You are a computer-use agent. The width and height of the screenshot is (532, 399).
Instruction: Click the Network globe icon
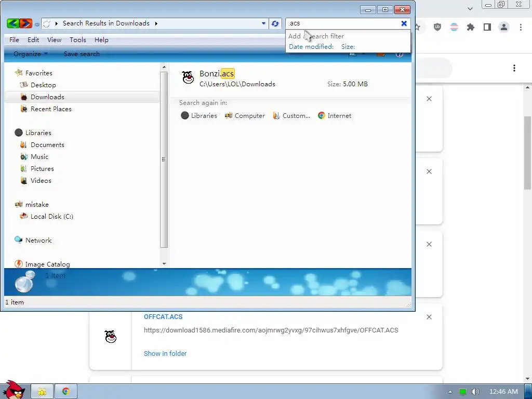18,240
